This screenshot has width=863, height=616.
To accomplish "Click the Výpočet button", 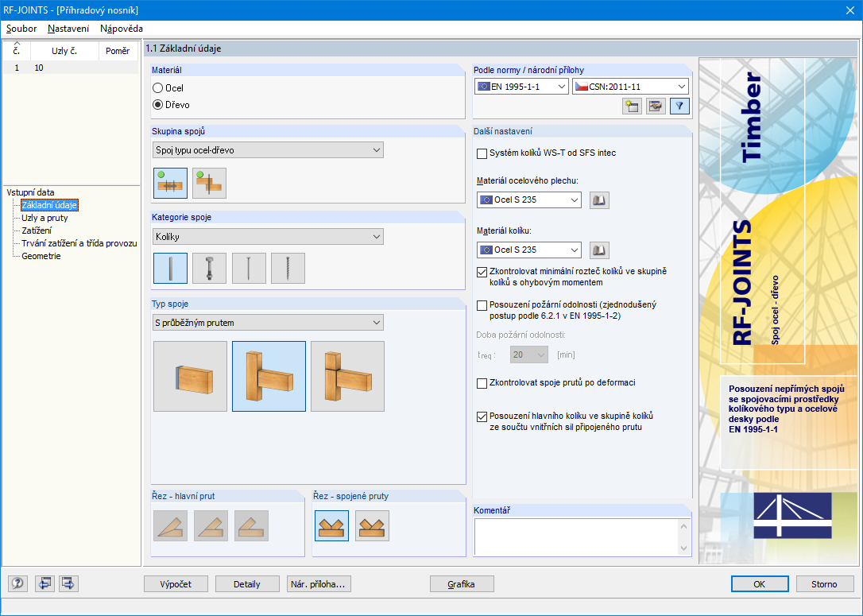I will (x=176, y=584).
